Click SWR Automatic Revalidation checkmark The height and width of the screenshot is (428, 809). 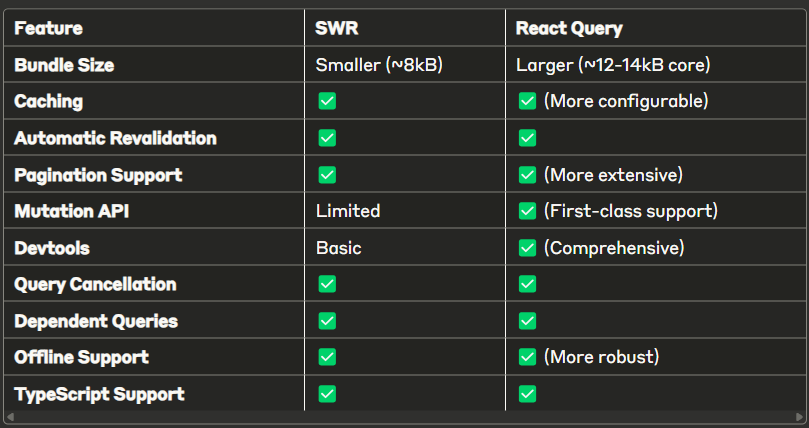tap(327, 138)
